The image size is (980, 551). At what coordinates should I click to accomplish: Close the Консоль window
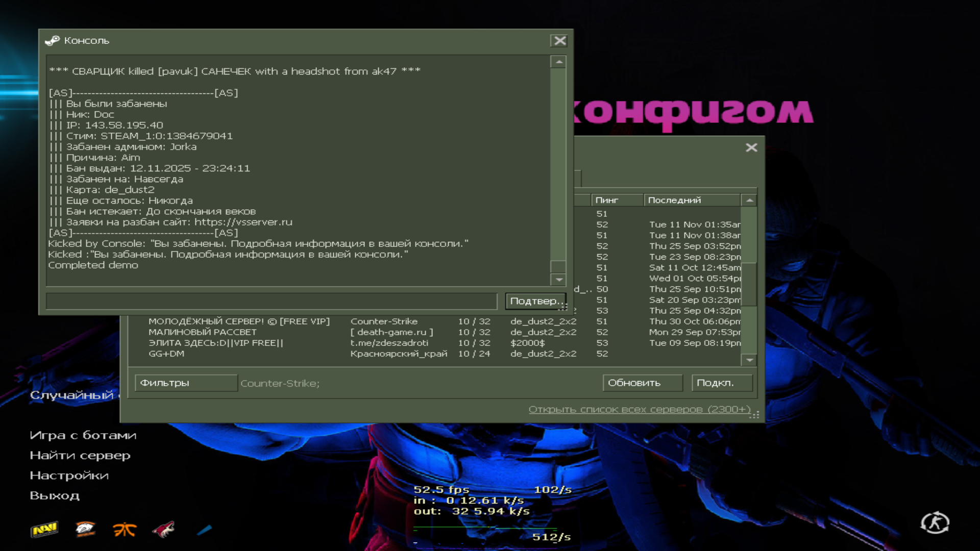[560, 41]
